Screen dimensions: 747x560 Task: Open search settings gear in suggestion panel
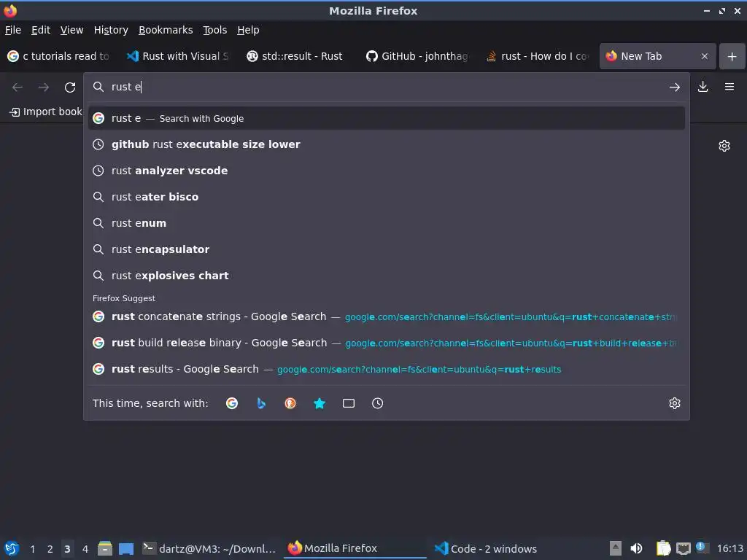pos(675,403)
